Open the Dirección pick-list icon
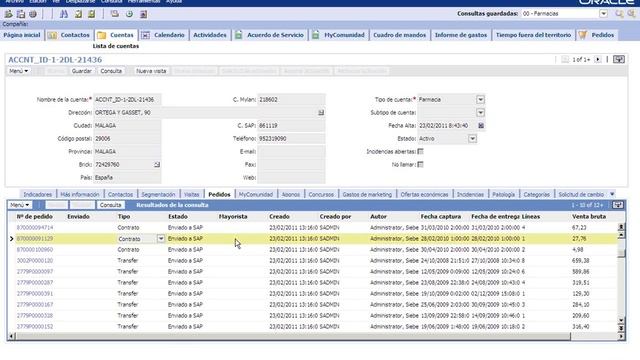 click(321, 113)
